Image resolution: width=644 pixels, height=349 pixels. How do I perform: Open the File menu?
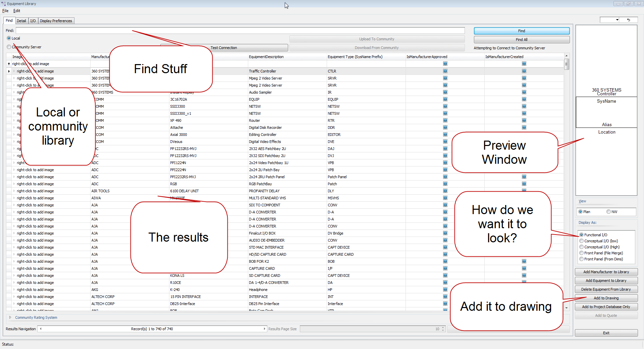5,11
